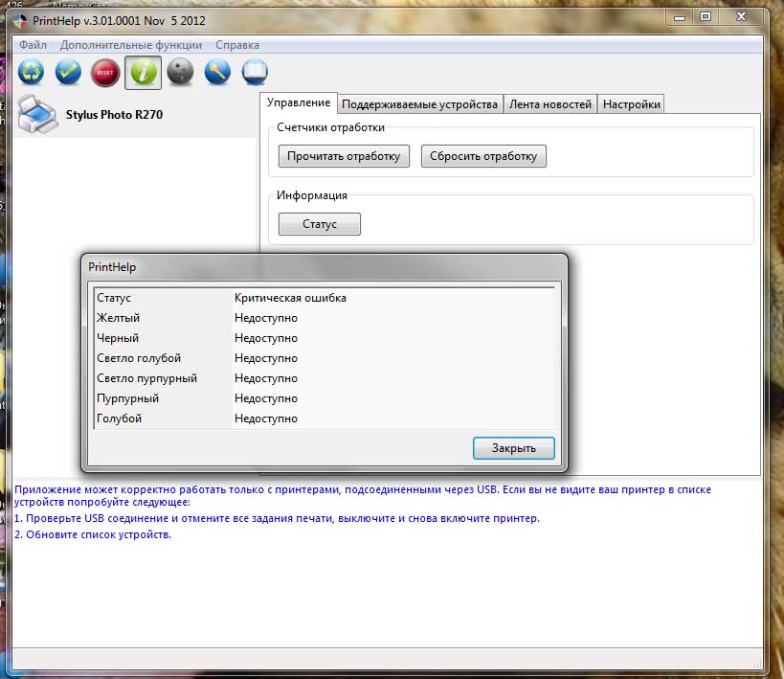Select the Stylus Photo R270 device name

(x=115, y=115)
